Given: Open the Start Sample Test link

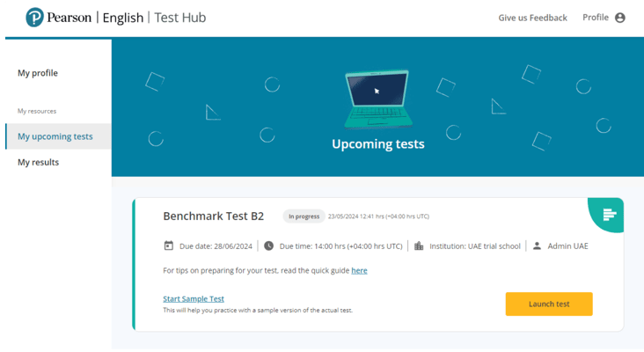Looking at the screenshot, I should (x=194, y=298).
